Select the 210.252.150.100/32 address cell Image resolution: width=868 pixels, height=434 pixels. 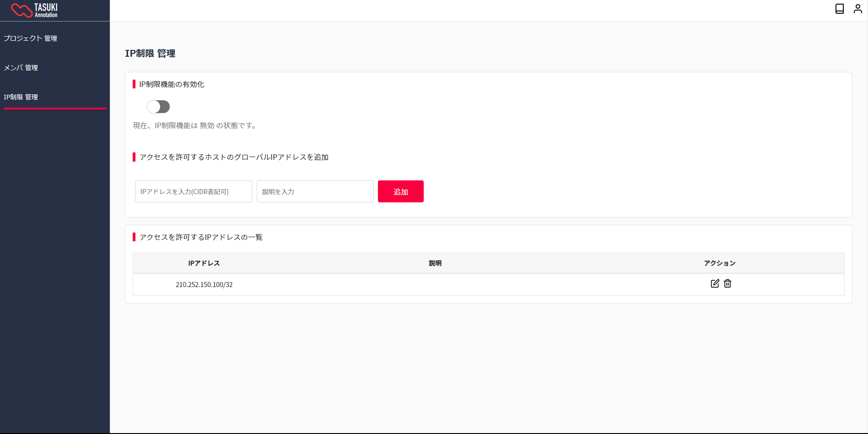pos(204,285)
